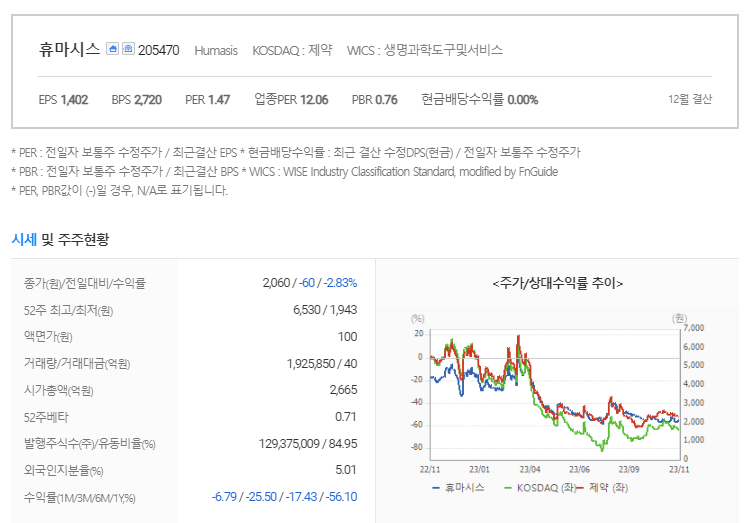Image resolution: width=750 pixels, height=523 pixels.
Task: Click the foreign ownership value 5.01
Action: [346, 470]
